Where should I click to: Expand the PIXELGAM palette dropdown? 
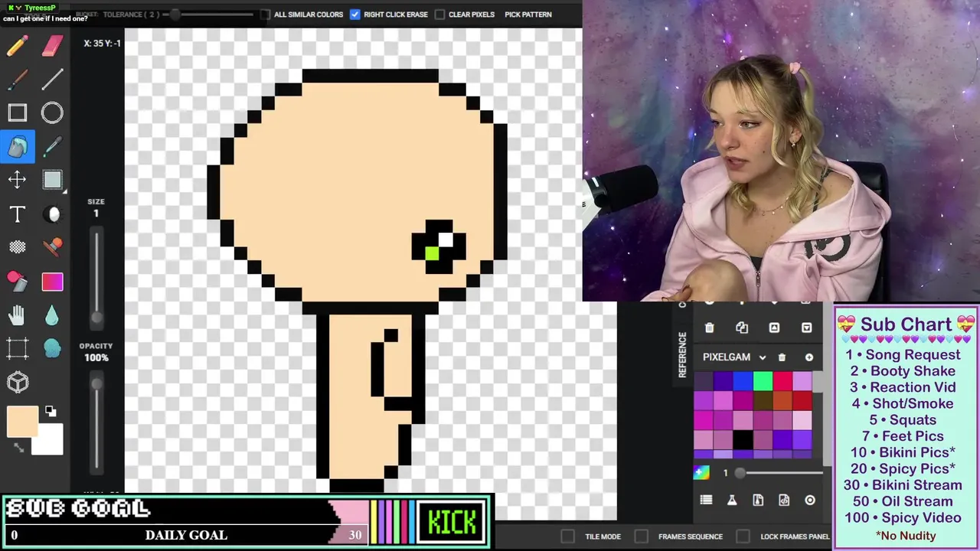tap(762, 357)
